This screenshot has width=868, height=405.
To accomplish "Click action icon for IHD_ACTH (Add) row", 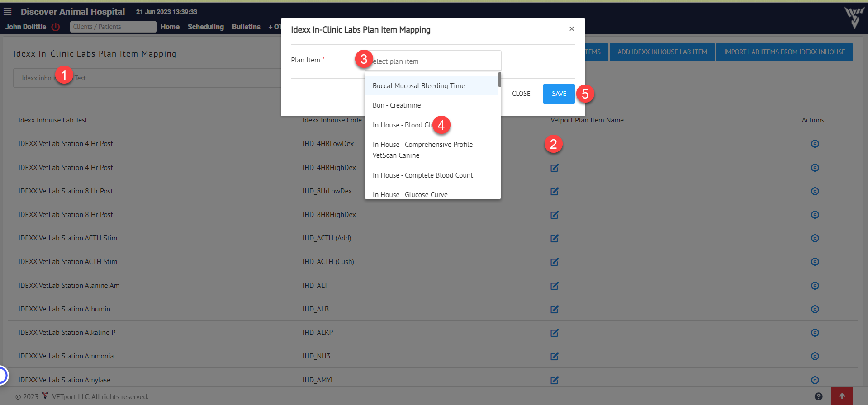I will [x=815, y=238].
